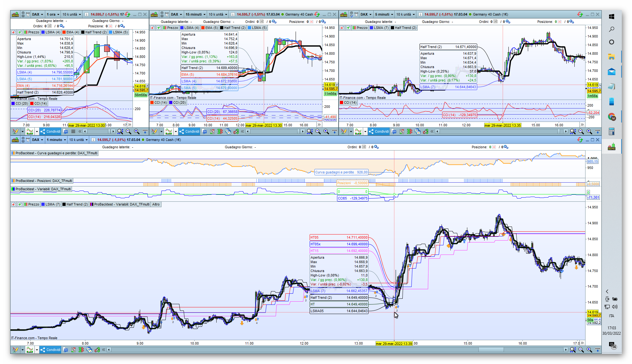Image resolution: width=632 pixels, height=364 pixels.
Task: Toggle chain link icon in 15-minute chart header
Action: [162, 14]
